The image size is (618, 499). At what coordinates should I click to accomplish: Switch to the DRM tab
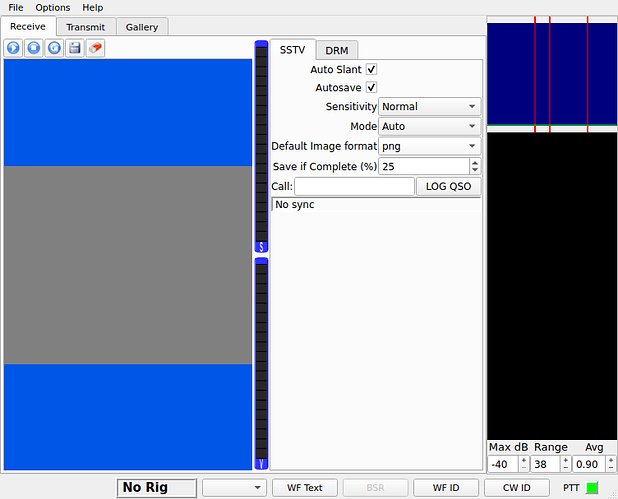(336, 50)
